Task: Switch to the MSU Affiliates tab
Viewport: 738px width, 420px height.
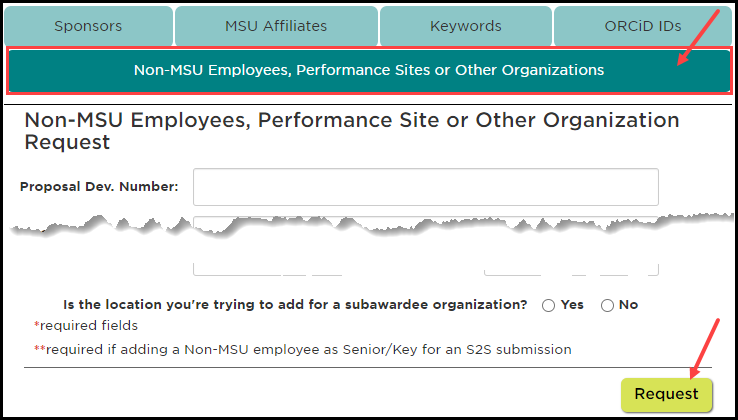Action: [x=276, y=26]
